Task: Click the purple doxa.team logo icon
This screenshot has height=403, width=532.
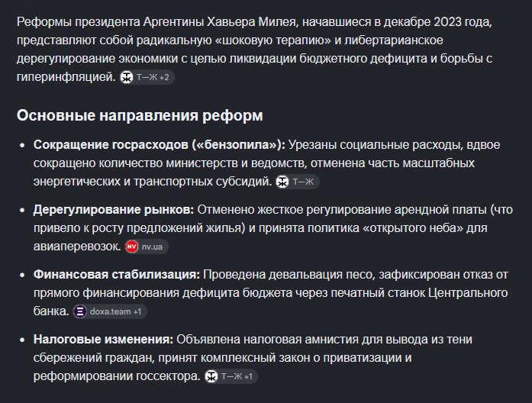Action: tap(80, 311)
